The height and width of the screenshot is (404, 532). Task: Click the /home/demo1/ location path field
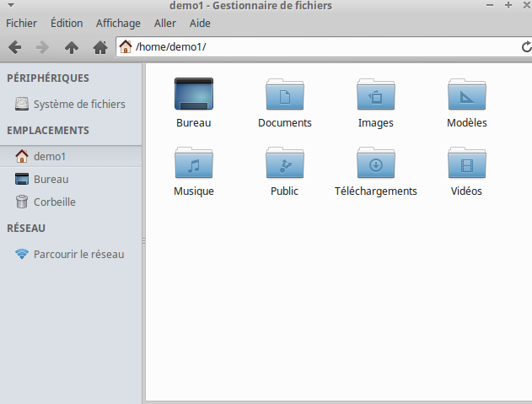click(x=320, y=47)
